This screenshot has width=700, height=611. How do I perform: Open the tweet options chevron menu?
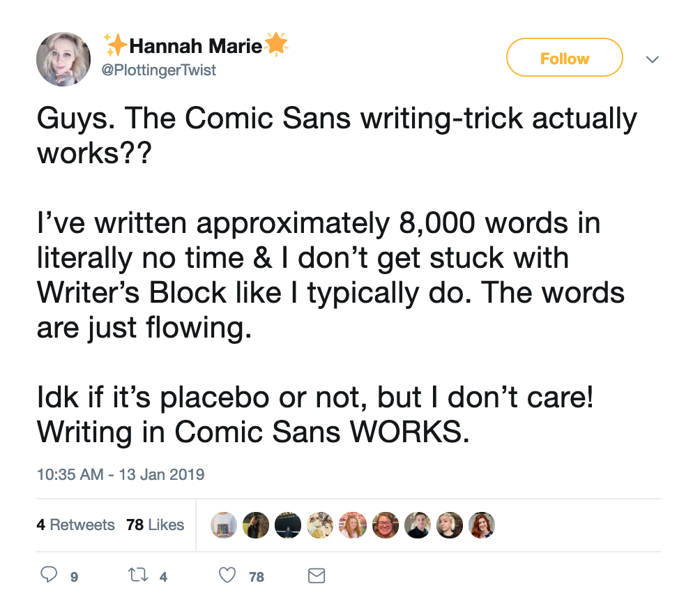tap(653, 59)
